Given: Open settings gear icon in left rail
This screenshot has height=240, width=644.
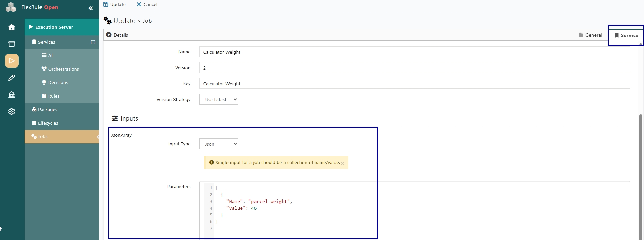Looking at the screenshot, I should tap(11, 111).
